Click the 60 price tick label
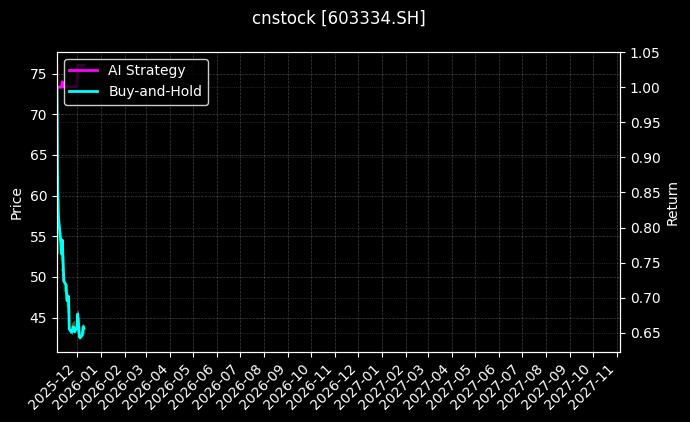Image resolution: width=690 pixels, height=422 pixels. [37, 196]
